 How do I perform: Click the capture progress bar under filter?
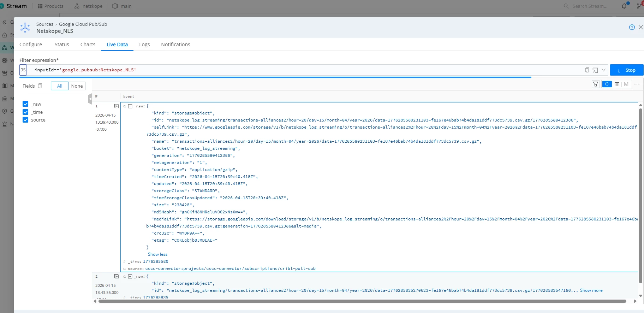pos(275,77)
